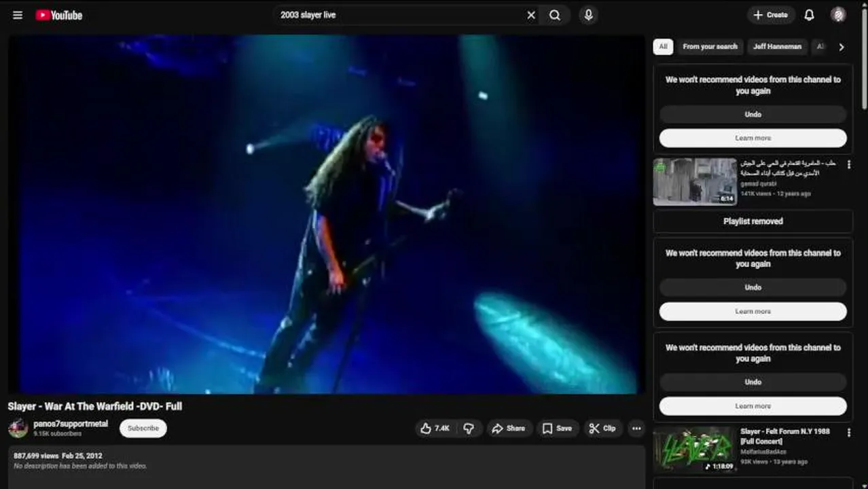The height and width of the screenshot is (489, 868).
Task: Open the gamad qurabi channel name
Action: [x=758, y=184]
